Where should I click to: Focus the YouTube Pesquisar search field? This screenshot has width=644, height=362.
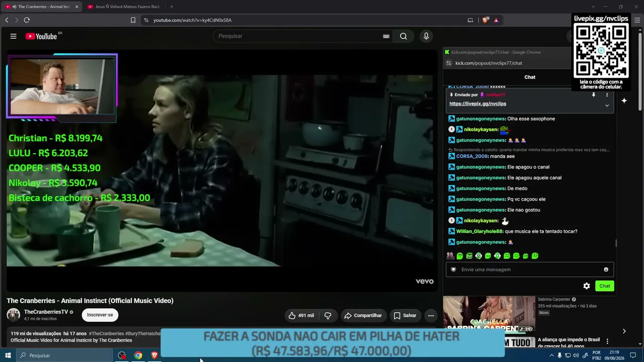coord(304,36)
